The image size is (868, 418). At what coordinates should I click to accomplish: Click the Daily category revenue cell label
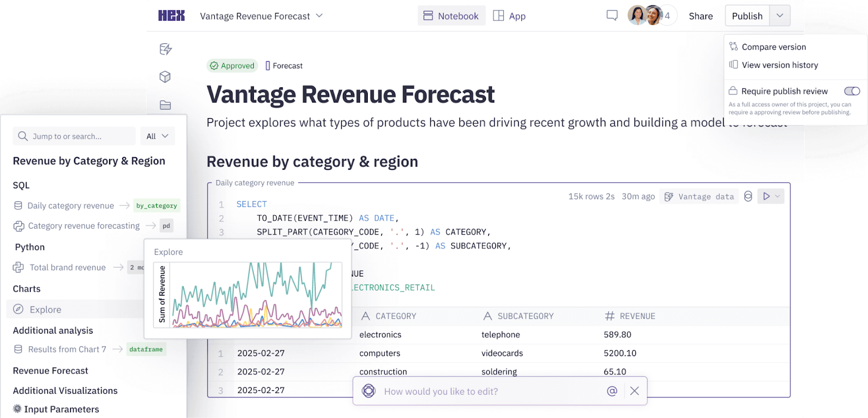tap(255, 183)
